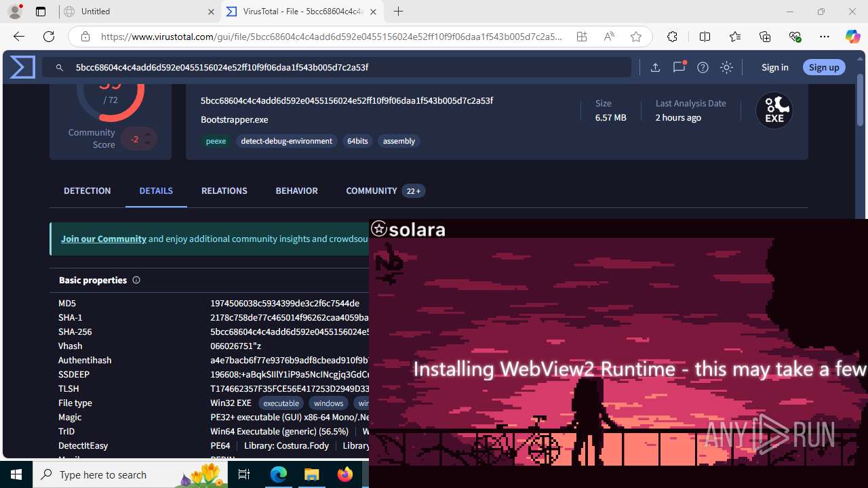Click the SHA-256 hash in file header
Screen dimensions: 868x488
[347, 100]
